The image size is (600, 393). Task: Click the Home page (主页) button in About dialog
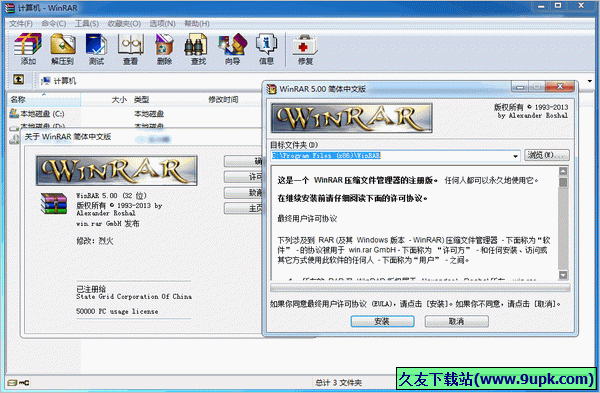coord(243,208)
